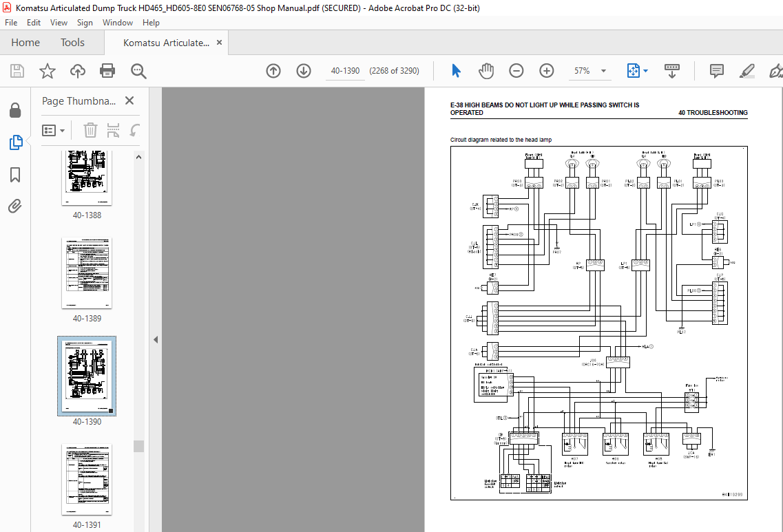This screenshot has height=532, width=783.
Task: Click the scrolling mode keyboard icon
Action: (672, 71)
